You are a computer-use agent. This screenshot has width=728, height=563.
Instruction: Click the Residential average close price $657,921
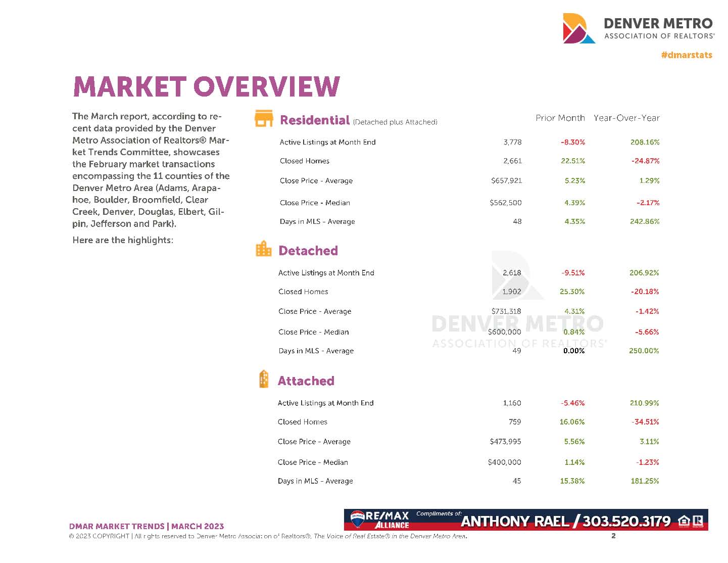pyautogui.click(x=506, y=180)
